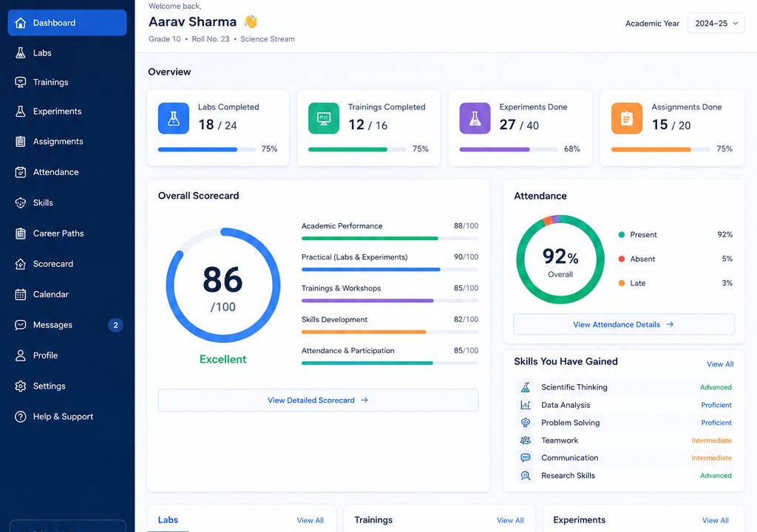Click the Experiments Done purple progress bar
This screenshot has height=532, width=757.
click(509, 150)
